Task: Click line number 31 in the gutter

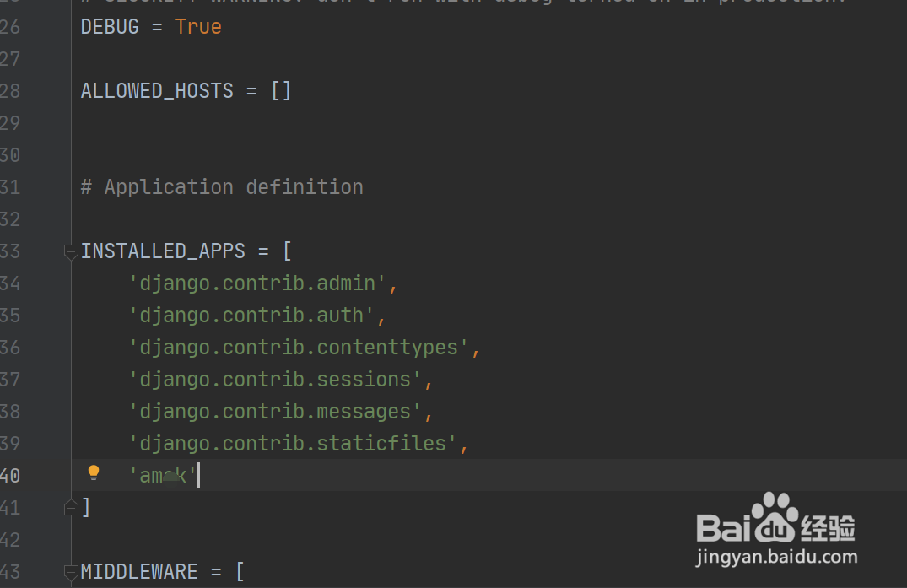Action: pos(10,187)
